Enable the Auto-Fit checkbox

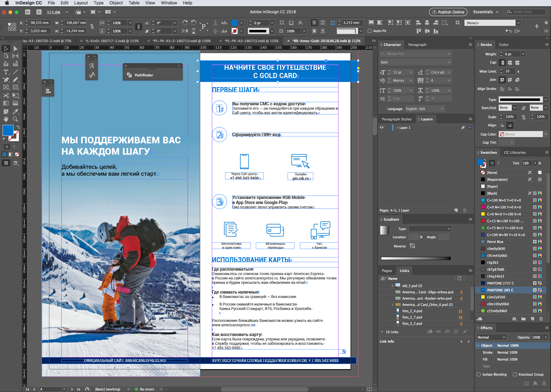[x=370, y=31]
